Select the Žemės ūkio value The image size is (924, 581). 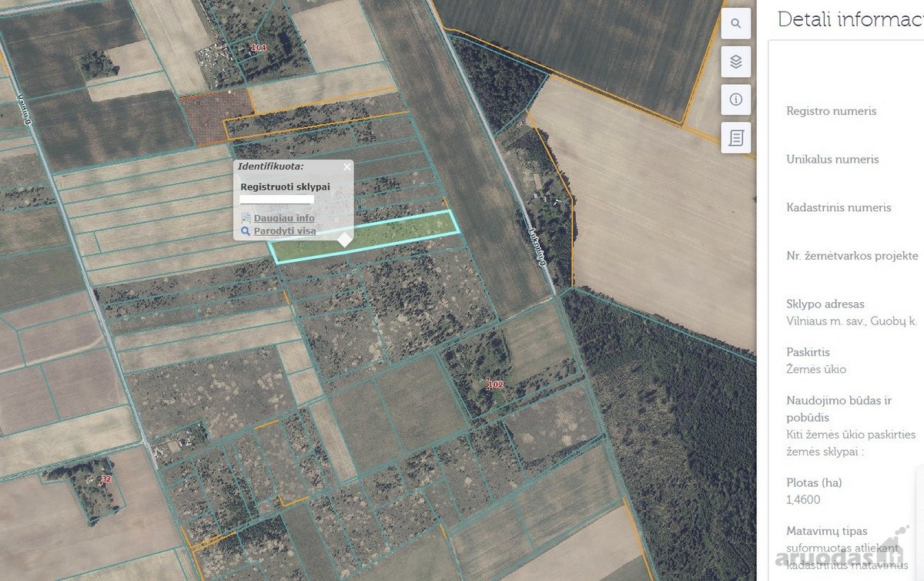(x=816, y=369)
